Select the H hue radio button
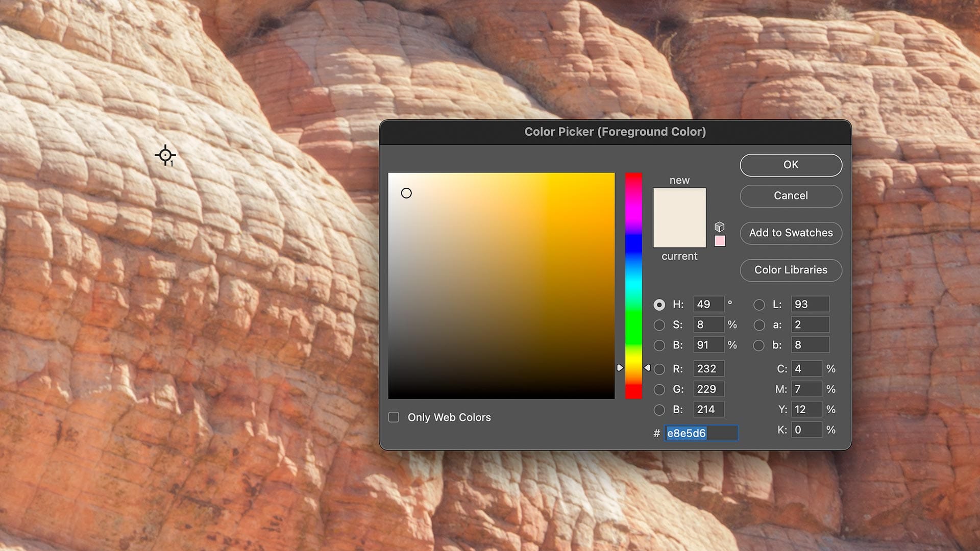 (x=659, y=304)
